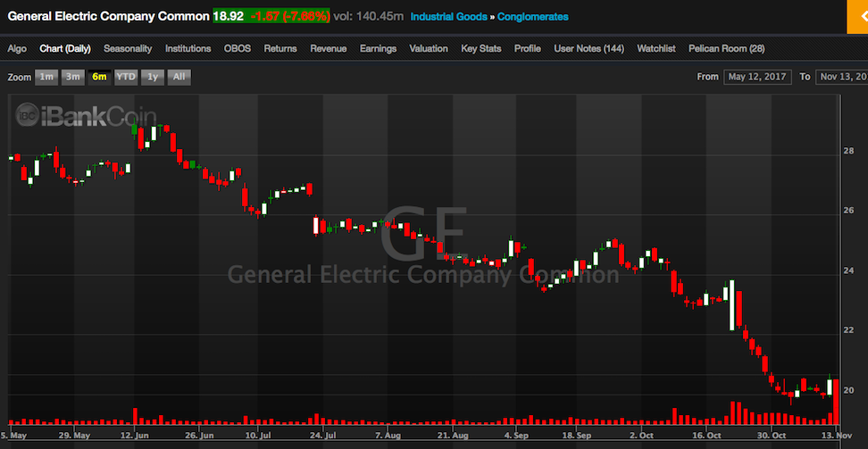The image size is (868, 449).
Task: Open the Conglomerates industry link
Action: tap(532, 17)
